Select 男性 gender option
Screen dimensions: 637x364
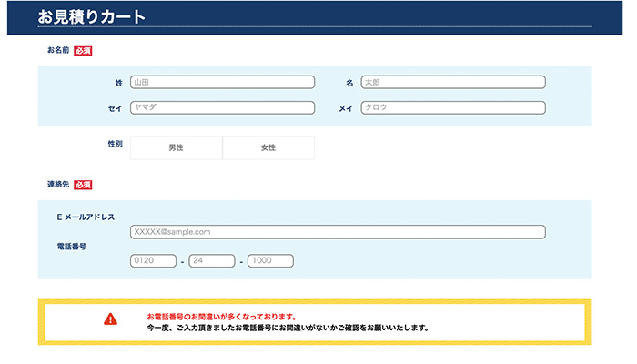(177, 147)
